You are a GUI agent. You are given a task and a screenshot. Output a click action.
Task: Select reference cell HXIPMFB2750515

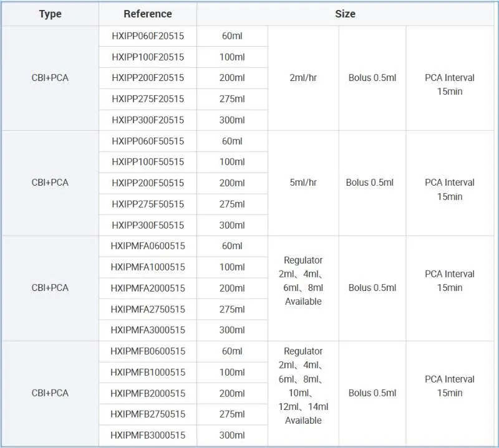148,414
